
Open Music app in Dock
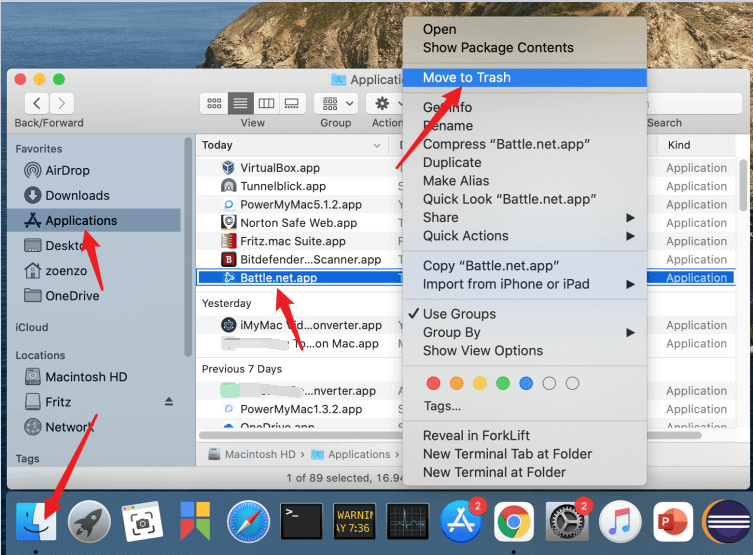pos(620,521)
